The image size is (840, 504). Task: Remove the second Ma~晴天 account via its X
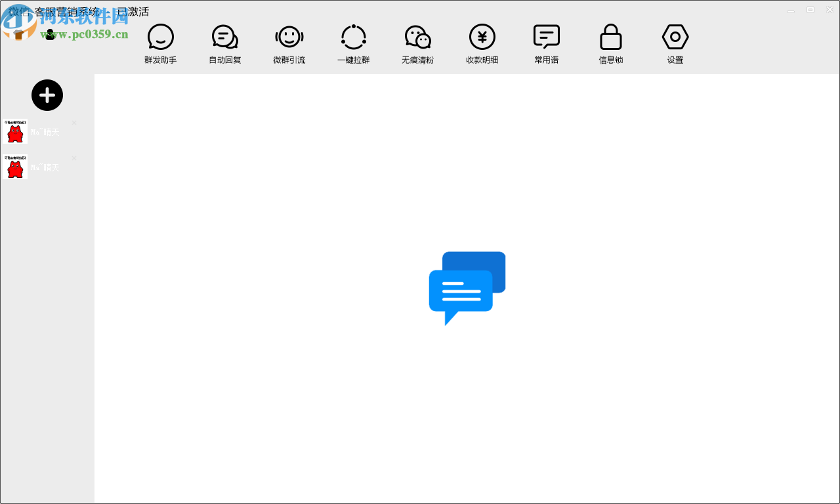point(74,158)
